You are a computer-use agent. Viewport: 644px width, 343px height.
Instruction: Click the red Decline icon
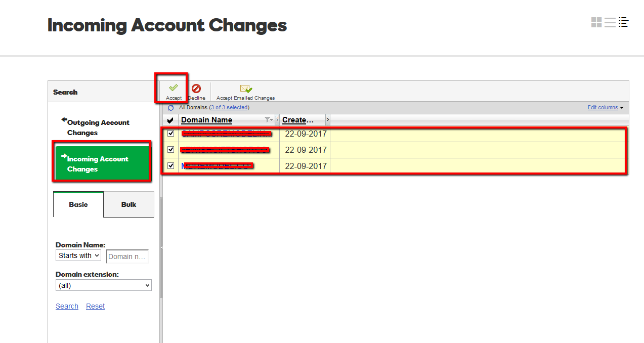196,89
